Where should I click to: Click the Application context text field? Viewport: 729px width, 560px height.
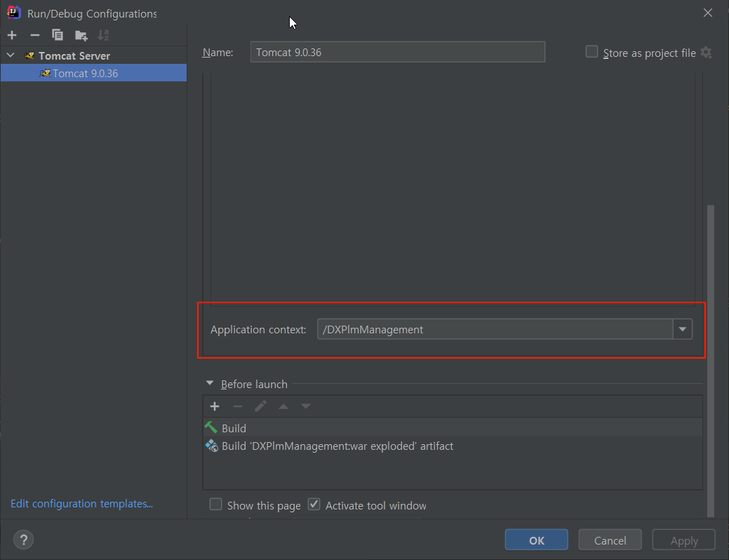[495, 329]
